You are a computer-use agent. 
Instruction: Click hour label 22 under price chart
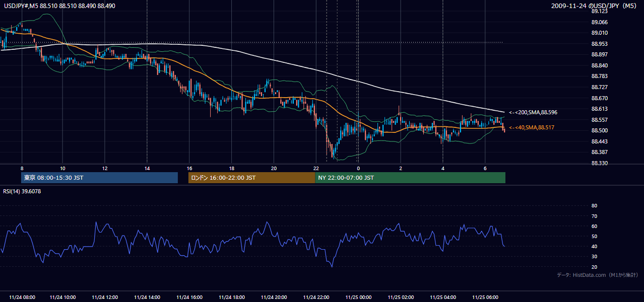pyautogui.click(x=316, y=168)
